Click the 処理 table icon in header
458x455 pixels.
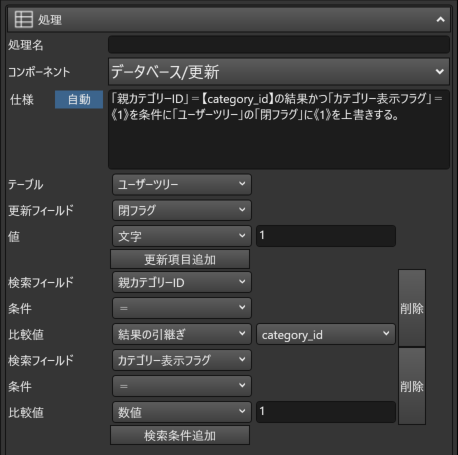24,19
